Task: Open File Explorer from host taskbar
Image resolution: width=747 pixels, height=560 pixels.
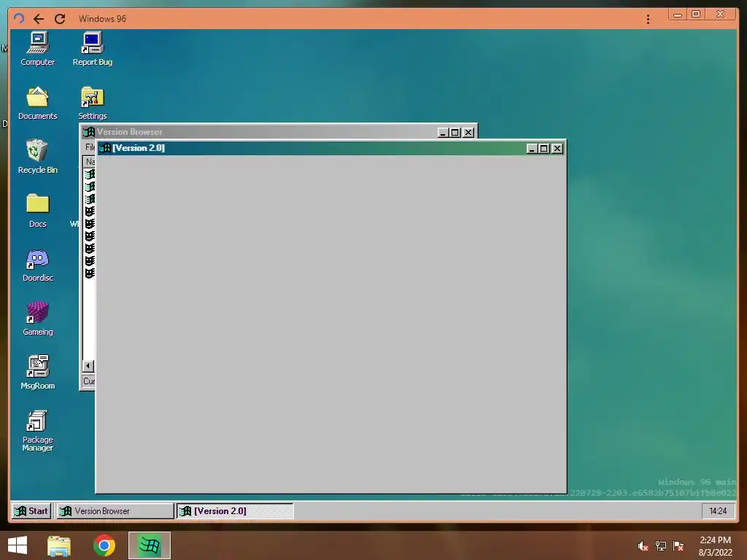Action: pyautogui.click(x=59, y=545)
